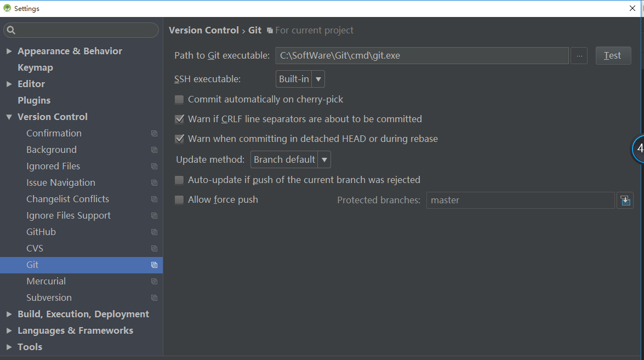This screenshot has height=360, width=644.
Task: Click project-scope icon beside Ignored Files
Action: coord(154,167)
